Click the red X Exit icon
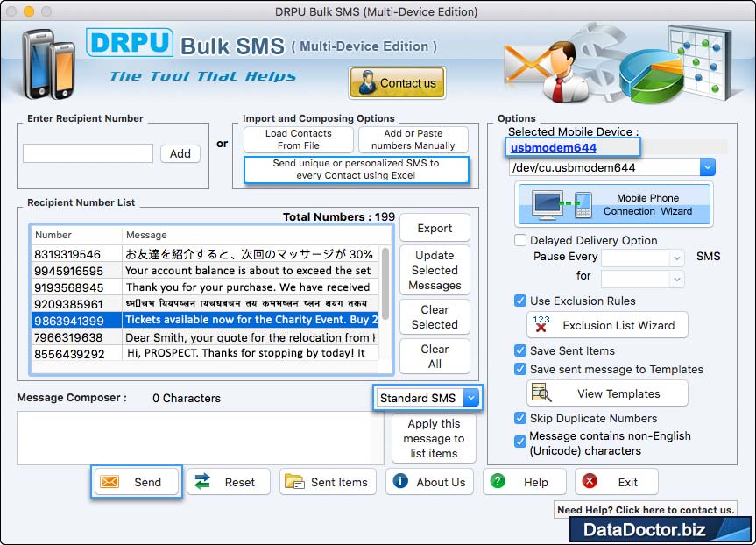The width and height of the screenshot is (756, 545). point(590,481)
